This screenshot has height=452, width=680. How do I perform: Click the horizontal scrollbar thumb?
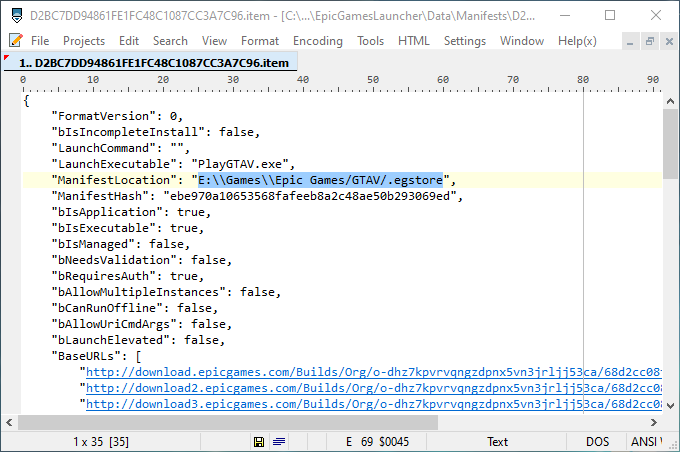[228, 422]
